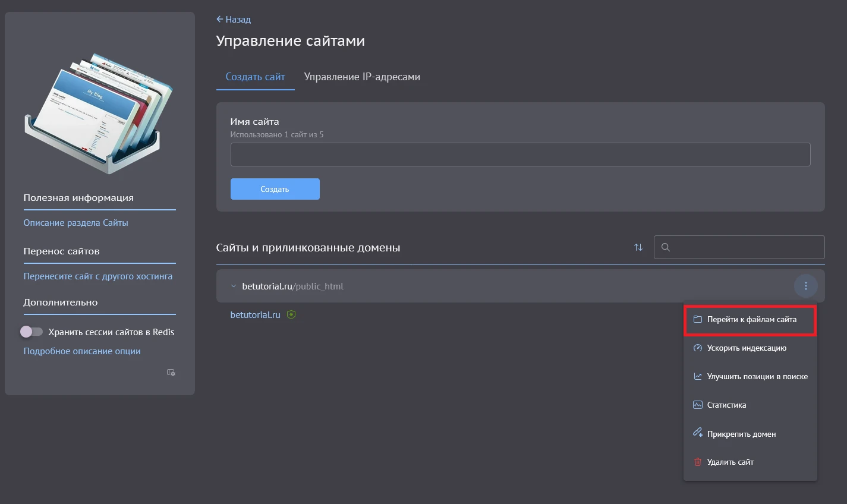Click the folder icon beside 'Перейти к файлам сайта'

coord(698,319)
